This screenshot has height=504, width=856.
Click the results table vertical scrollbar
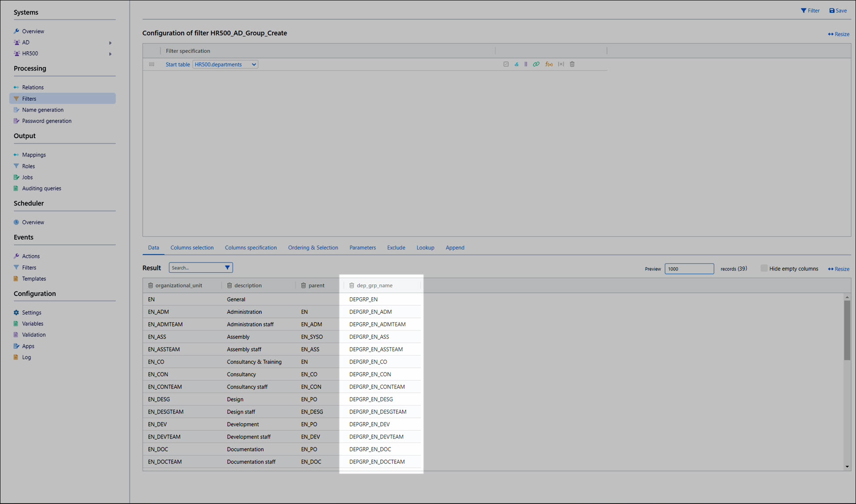tap(847, 330)
